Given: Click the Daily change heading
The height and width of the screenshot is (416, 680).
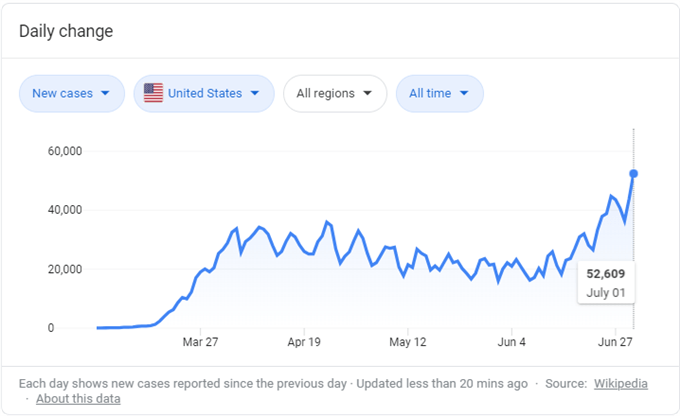Looking at the screenshot, I should pyautogui.click(x=66, y=31).
